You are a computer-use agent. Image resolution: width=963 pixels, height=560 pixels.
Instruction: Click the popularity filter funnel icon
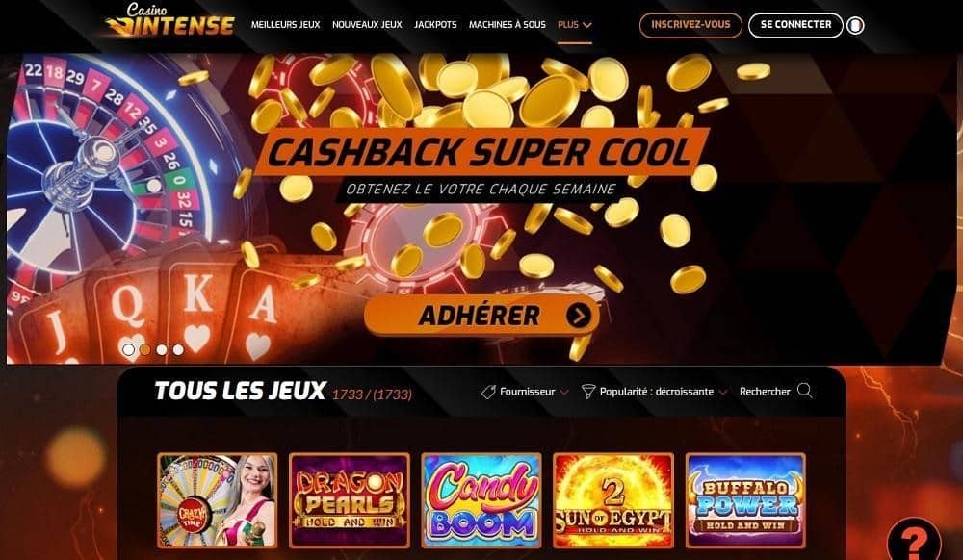[x=588, y=392]
